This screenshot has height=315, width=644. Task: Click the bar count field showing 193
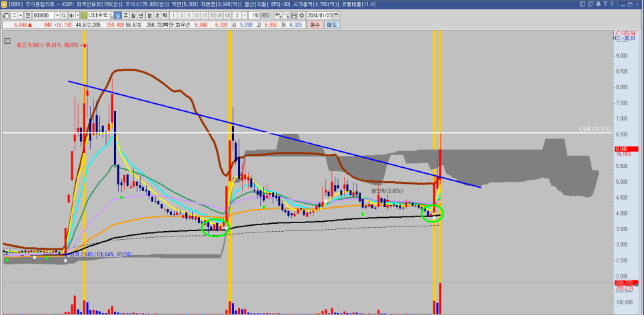click(x=254, y=15)
